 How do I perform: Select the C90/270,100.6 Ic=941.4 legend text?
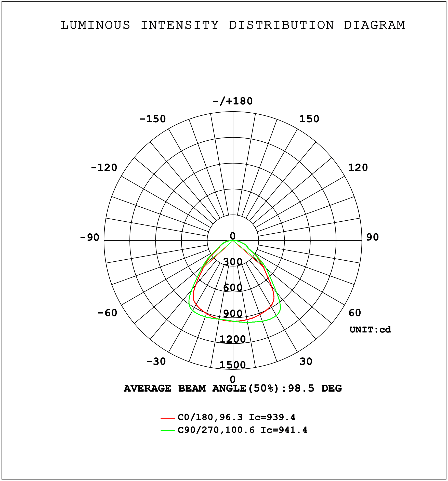point(242,430)
